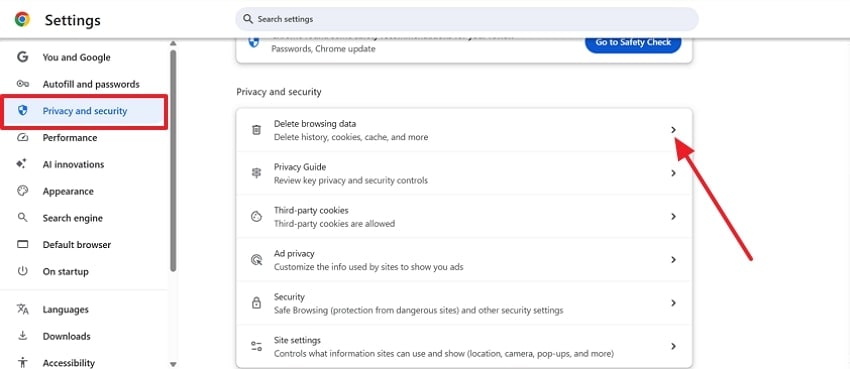Screen dimensions: 850x369
Task: Click the Settings page title
Action: click(73, 21)
